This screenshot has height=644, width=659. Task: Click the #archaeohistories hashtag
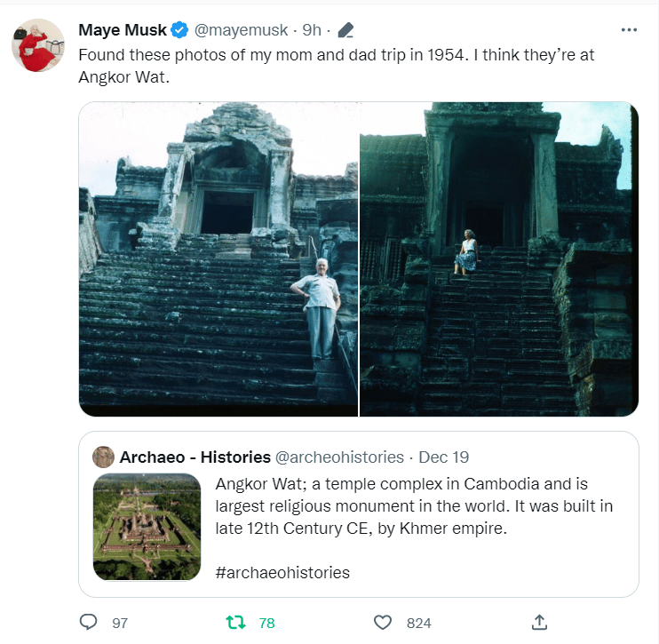click(x=282, y=572)
